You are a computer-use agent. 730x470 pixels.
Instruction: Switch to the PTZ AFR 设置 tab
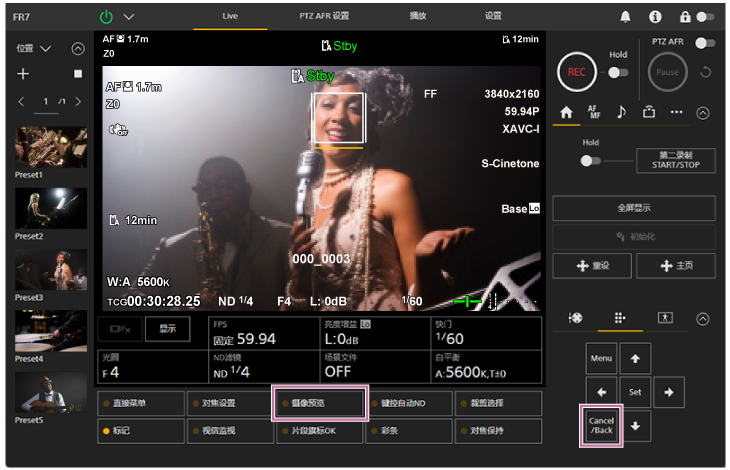click(x=326, y=16)
